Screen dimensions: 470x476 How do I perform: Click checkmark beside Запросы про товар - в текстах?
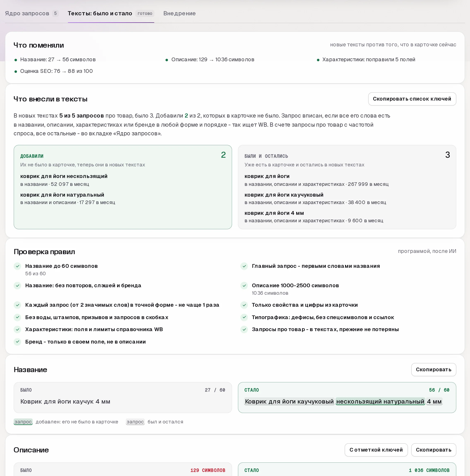coord(244,329)
